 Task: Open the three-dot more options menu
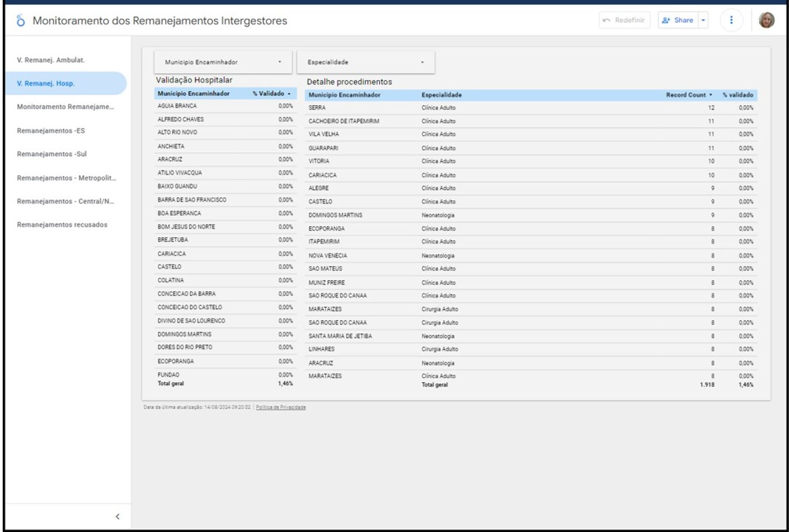coord(731,20)
